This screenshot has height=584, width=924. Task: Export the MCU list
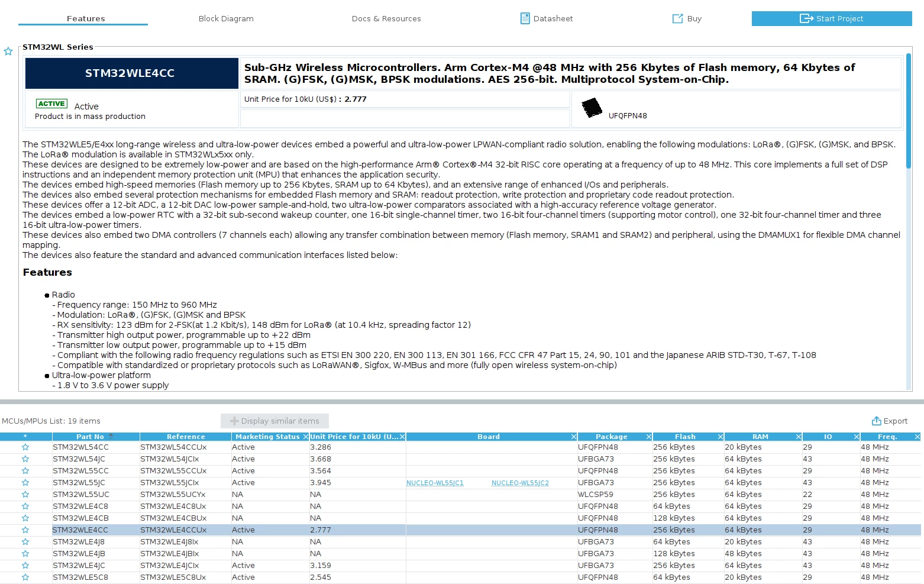(x=890, y=421)
